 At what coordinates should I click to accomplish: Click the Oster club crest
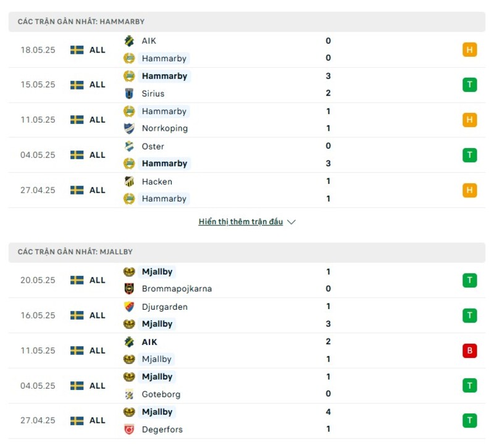point(128,146)
